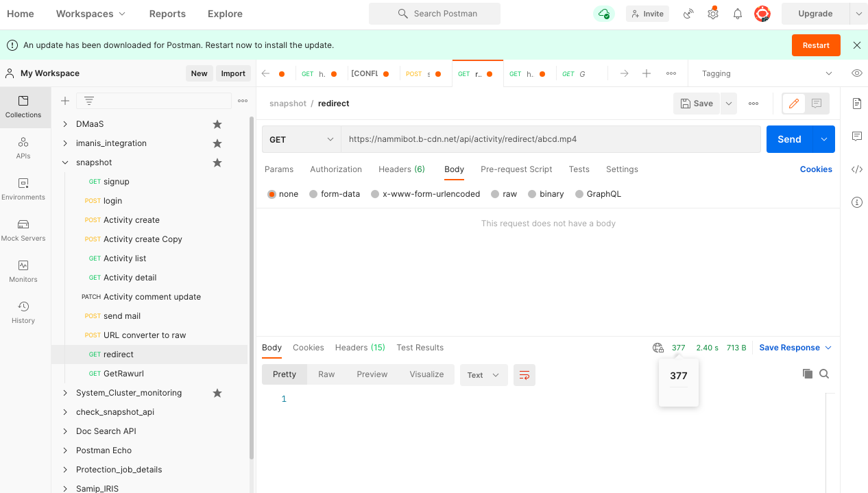This screenshot has width=868, height=493.
Task: Open a new request tab
Action: [647, 73]
